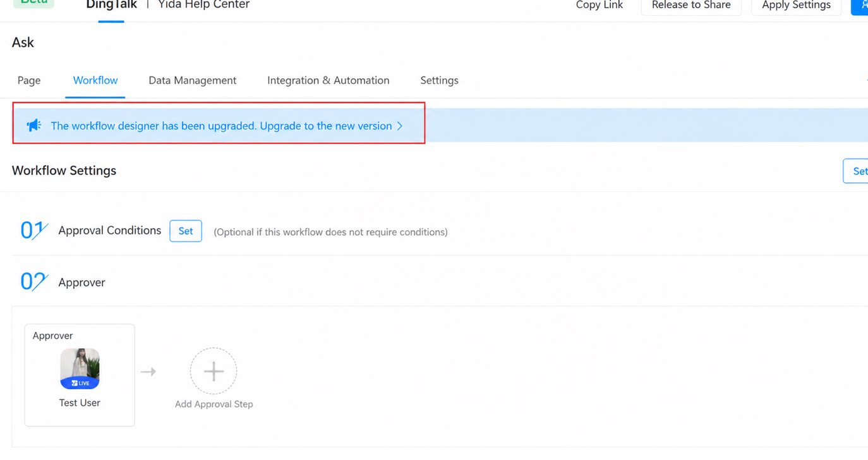This screenshot has height=460, width=868.
Task: Open the Data Management tab
Action: pos(193,80)
